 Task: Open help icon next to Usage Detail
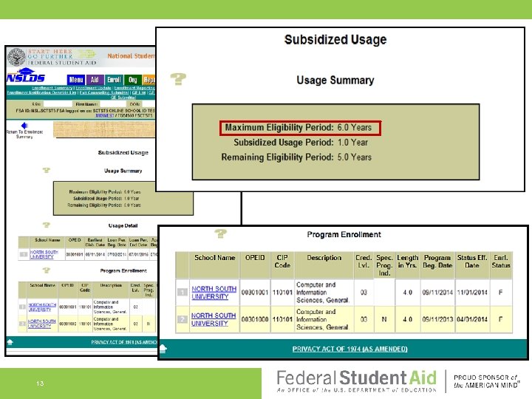(x=46, y=225)
